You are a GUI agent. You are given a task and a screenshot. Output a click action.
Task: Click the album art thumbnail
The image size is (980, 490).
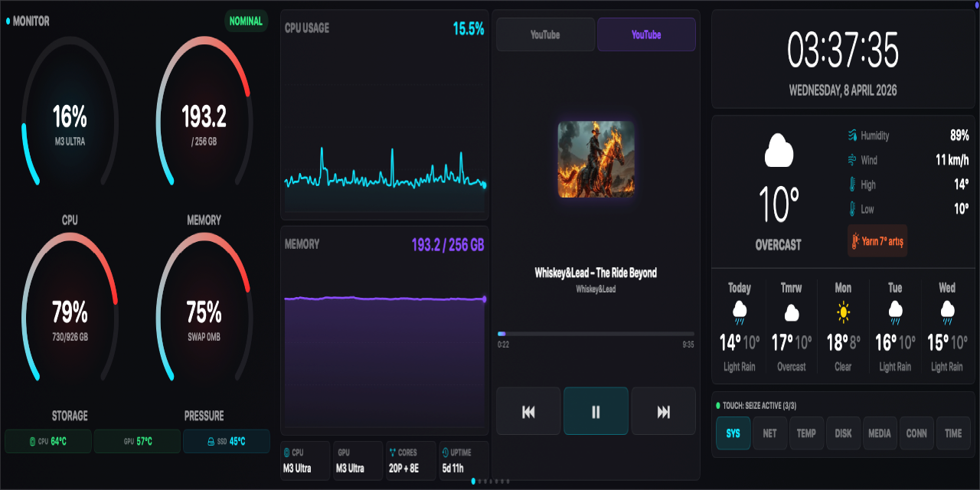(596, 159)
